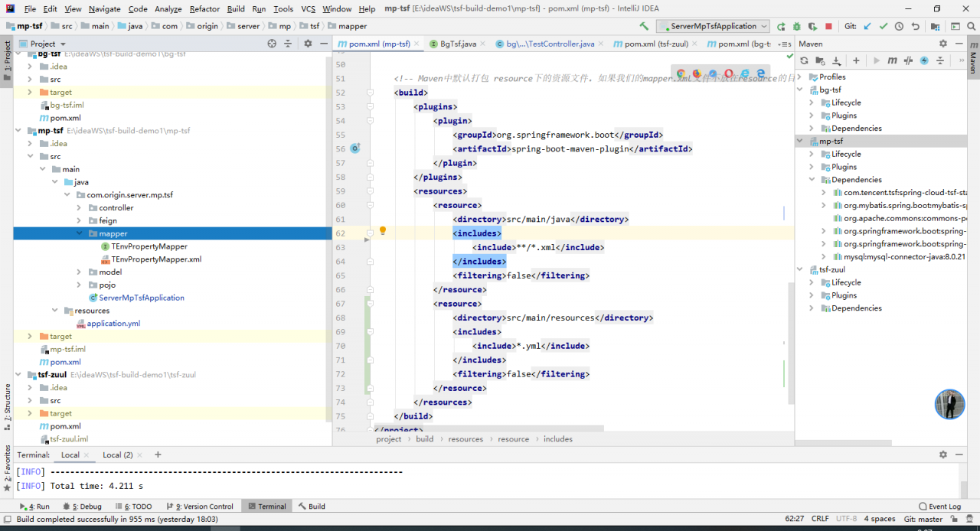Click gutter icon on line 56
The height and width of the screenshot is (531, 980).
(354, 148)
